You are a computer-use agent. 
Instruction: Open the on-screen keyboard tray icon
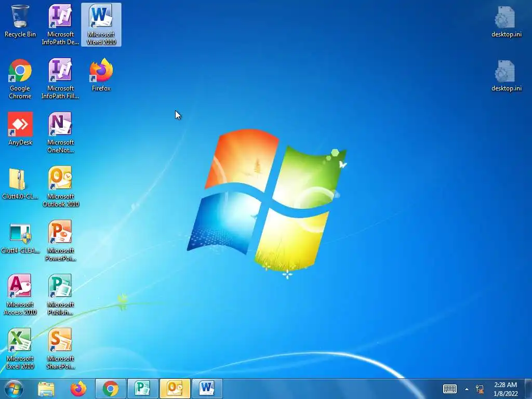point(450,389)
